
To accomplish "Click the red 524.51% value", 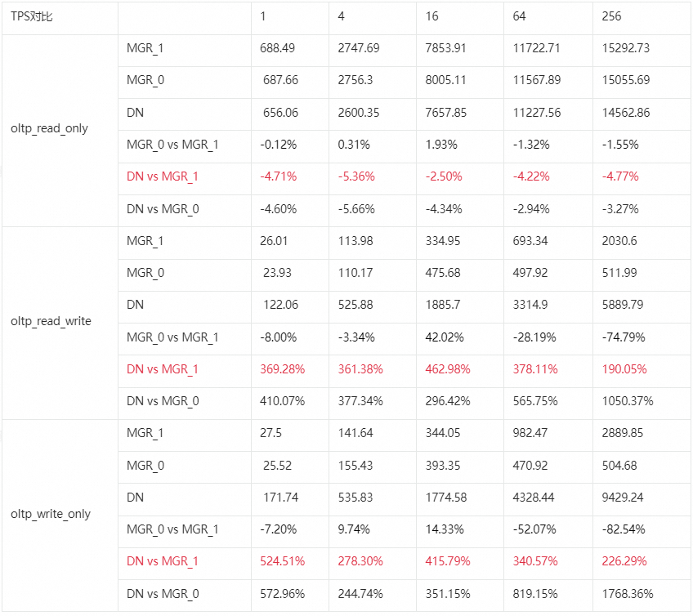I will point(282,561).
